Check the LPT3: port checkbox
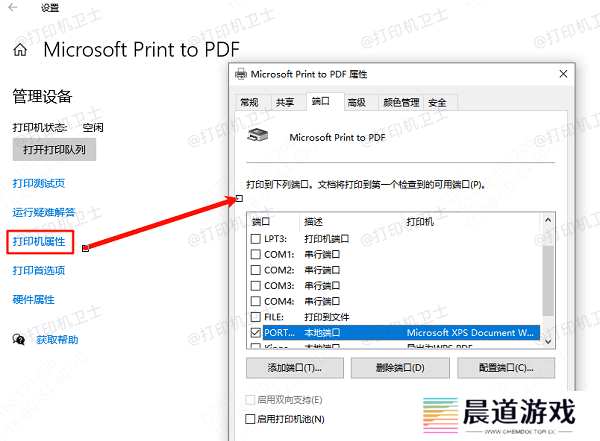Screen dimensions: 600x441 click(255, 239)
